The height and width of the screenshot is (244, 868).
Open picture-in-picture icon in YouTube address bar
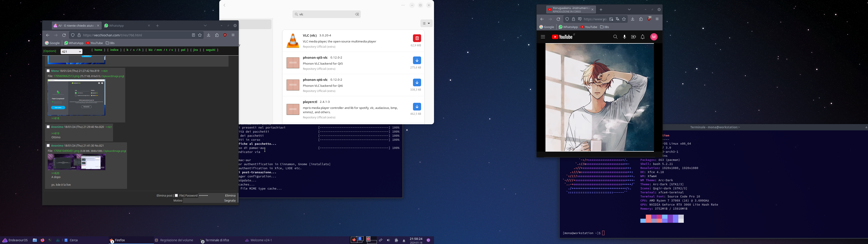pyautogui.click(x=611, y=19)
